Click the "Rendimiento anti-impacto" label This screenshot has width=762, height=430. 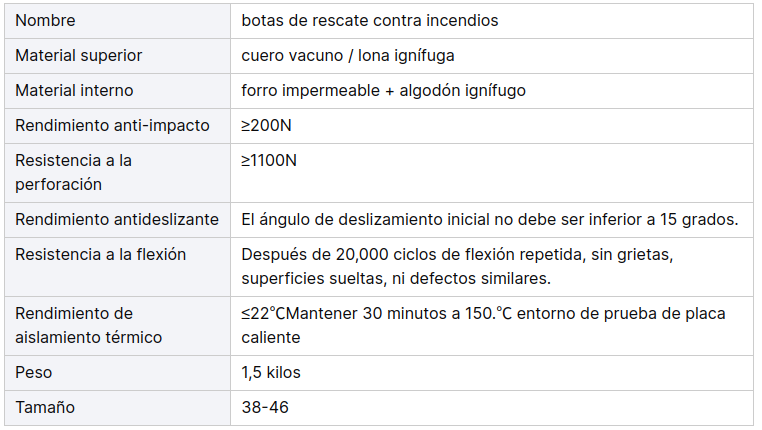112,125
